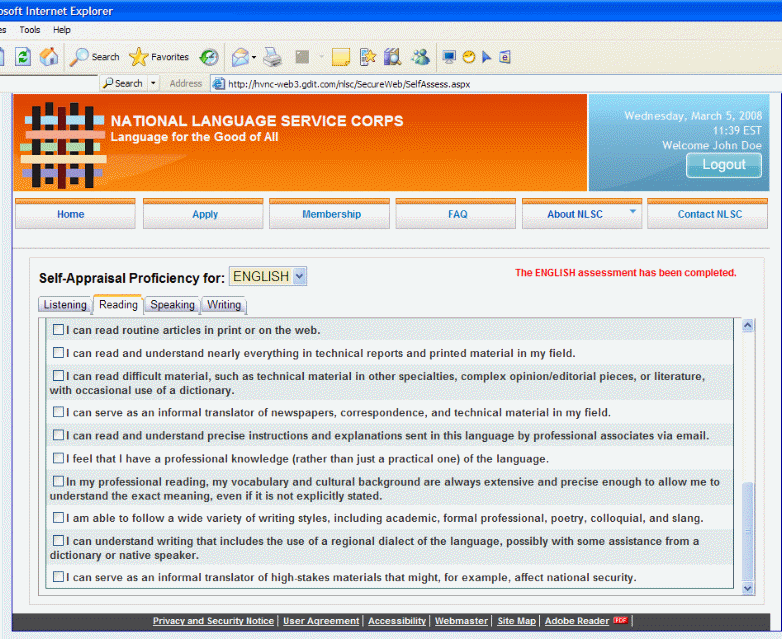This screenshot has width=782, height=639.
Task: Check 'high-stakes materials' translator box
Action: coord(58,577)
